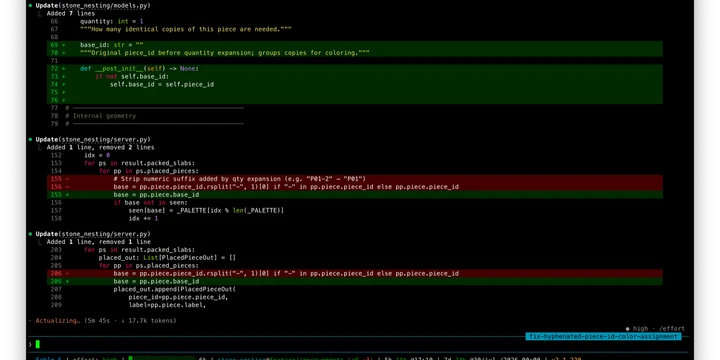Click the '+' marker on added line 69
The width and height of the screenshot is (720, 360).
(63, 45)
